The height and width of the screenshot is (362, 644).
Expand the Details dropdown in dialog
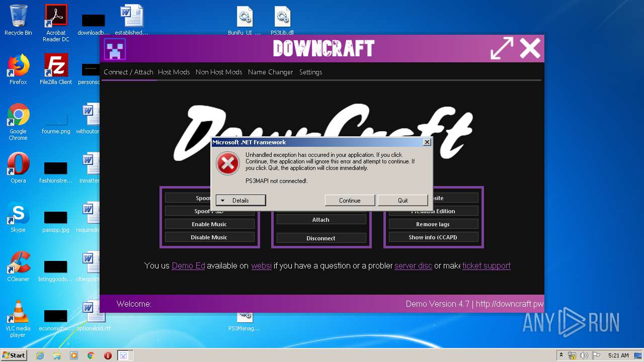240,201
